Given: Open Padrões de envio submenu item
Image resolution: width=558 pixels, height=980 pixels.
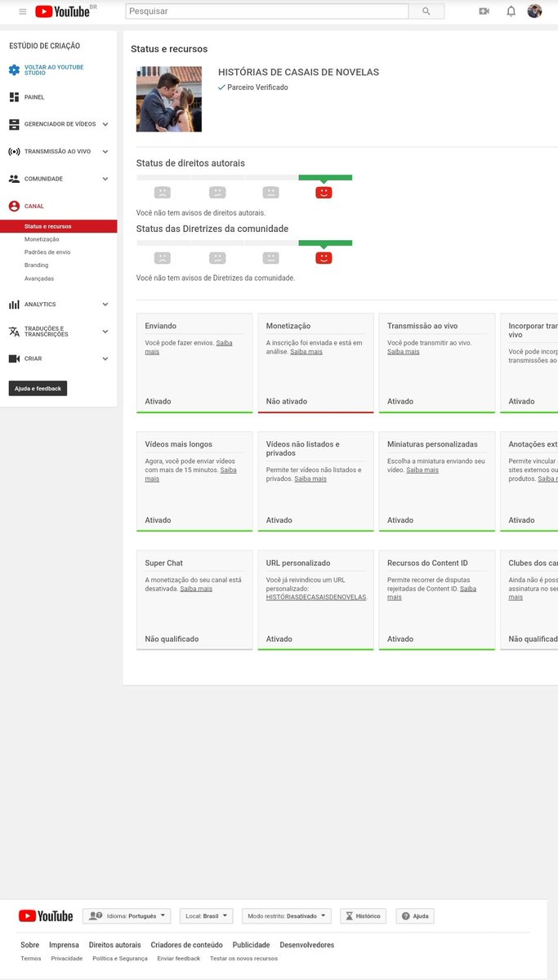Looking at the screenshot, I should pyautogui.click(x=47, y=252).
